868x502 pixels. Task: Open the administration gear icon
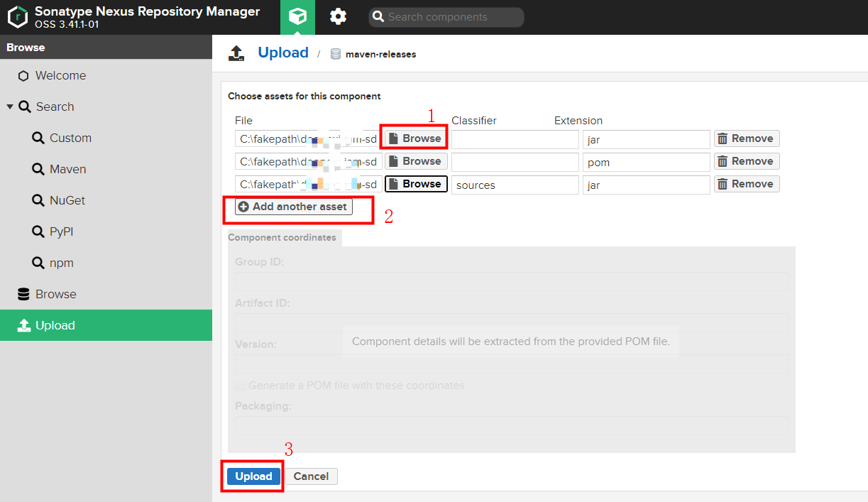click(x=339, y=17)
